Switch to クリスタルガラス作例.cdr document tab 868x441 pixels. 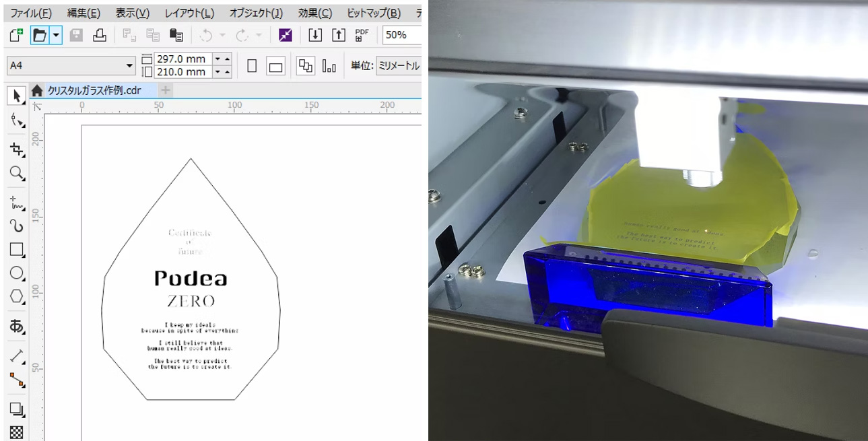point(94,90)
